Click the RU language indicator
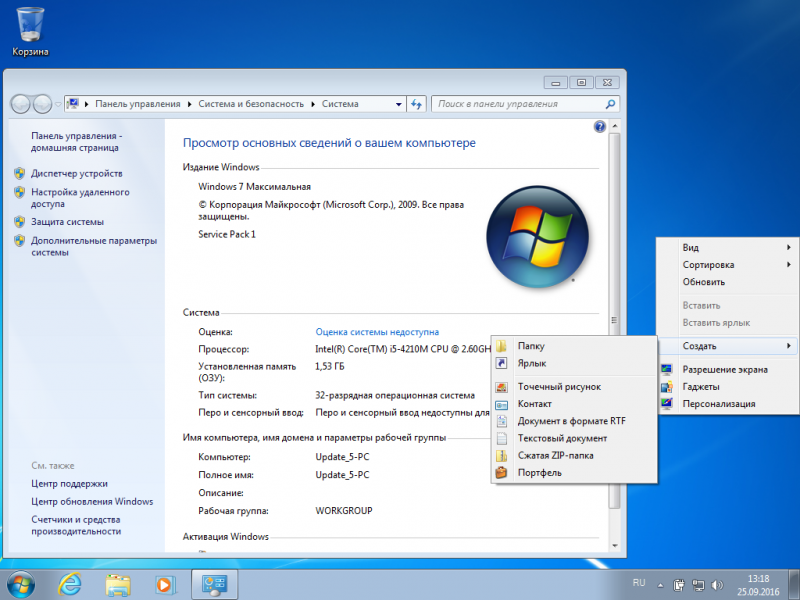Screen dimensions: 800x600 coord(639,583)
